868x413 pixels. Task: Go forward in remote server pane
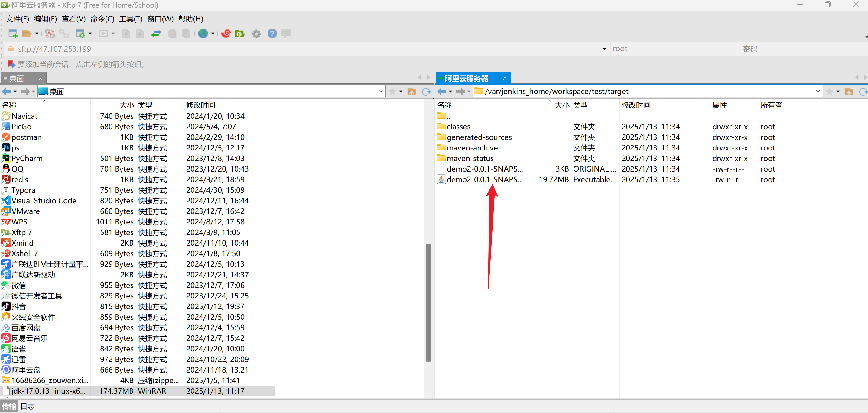click(x=461, y=91)
